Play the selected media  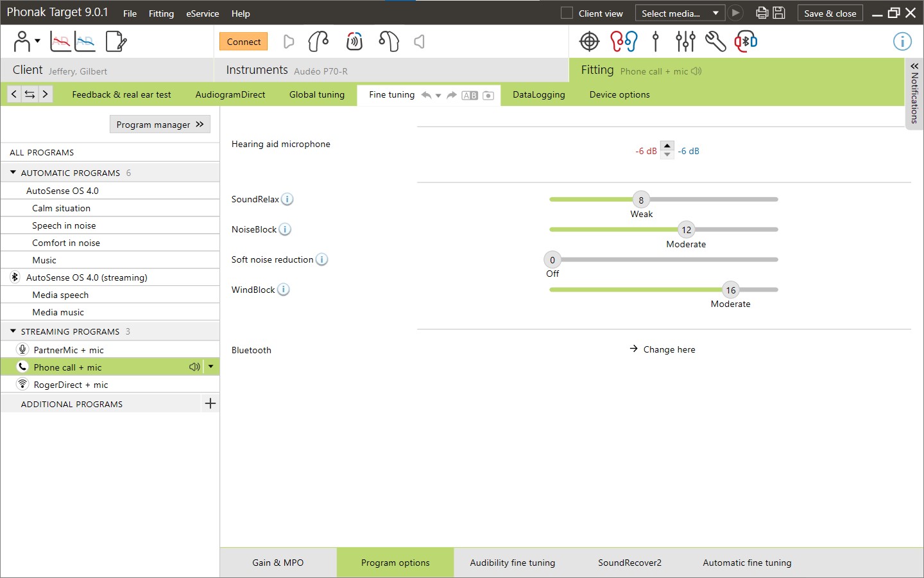[735, 13]
